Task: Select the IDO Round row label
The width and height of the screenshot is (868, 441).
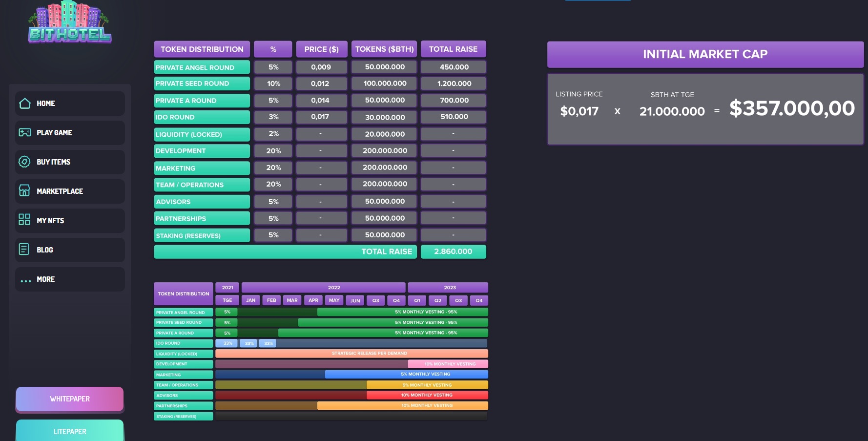Action: coord(202,117)
